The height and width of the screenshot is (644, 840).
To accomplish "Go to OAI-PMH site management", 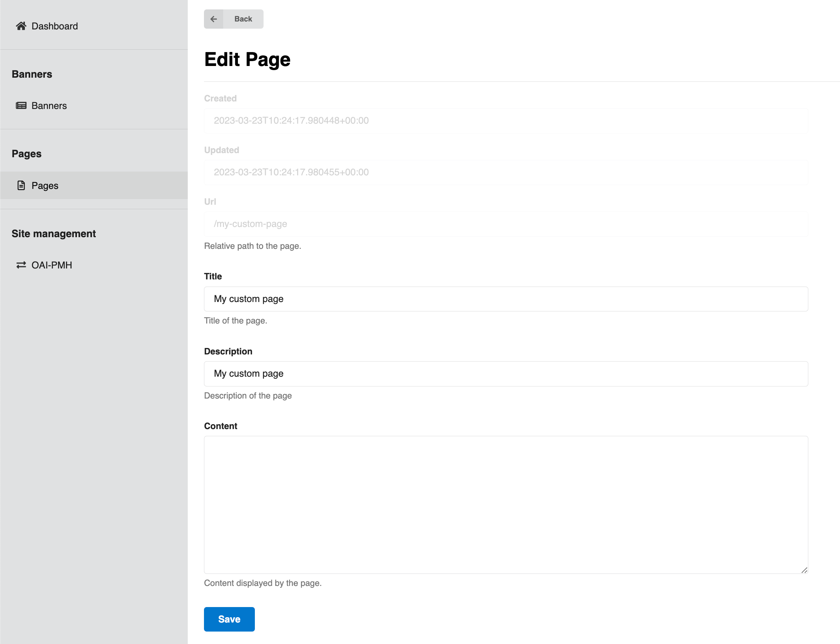I will pos(52,265).
